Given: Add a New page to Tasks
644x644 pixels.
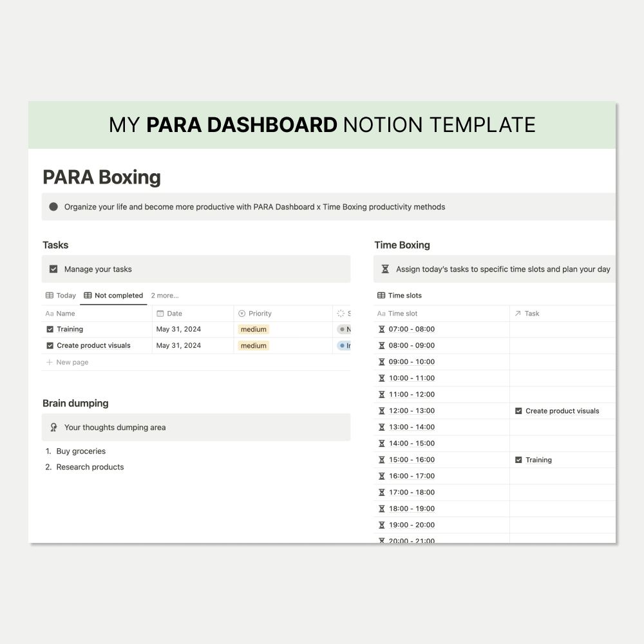Looking at the screenshot, I should point(68,362).
